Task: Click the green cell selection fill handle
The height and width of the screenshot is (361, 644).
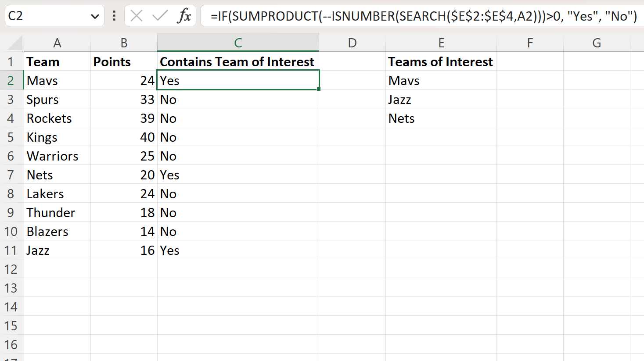Action: click(319, 90)
